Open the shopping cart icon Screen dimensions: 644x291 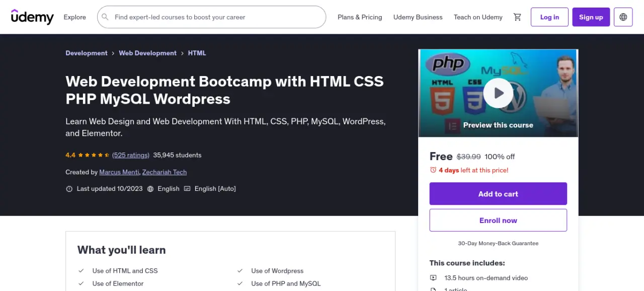(x=517, y=17)
